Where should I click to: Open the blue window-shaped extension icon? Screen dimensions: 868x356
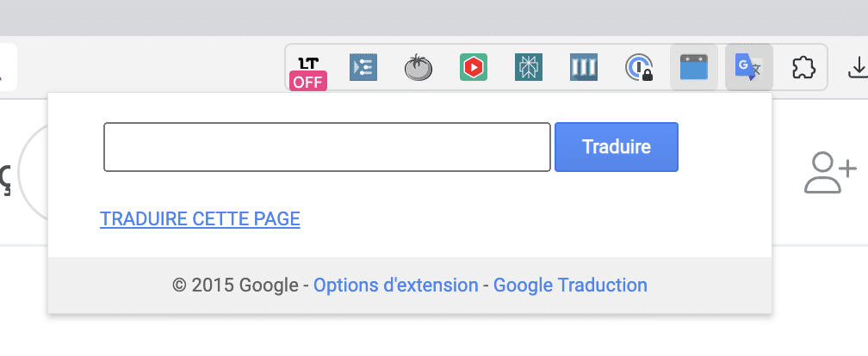pos(694,67)
